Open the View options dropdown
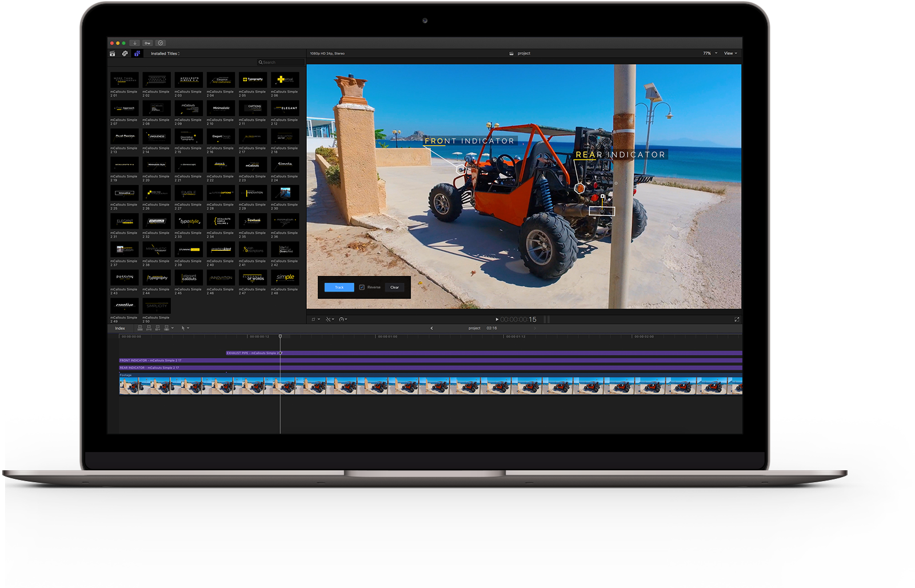The height and width of the screenshot is (588, 915). [x=730, y=53]
